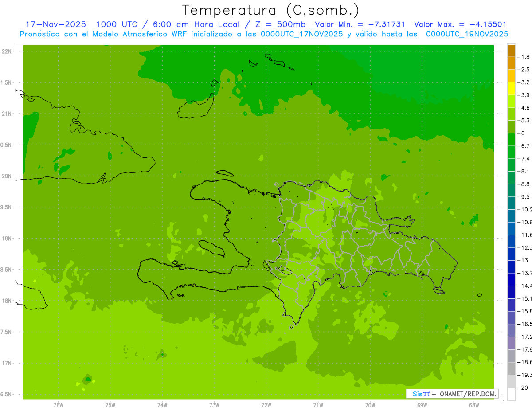532x411 pixels.
Task: Click the 'ONAMET/REP.DOM.' logo label
Action: (x=468, y=394)
